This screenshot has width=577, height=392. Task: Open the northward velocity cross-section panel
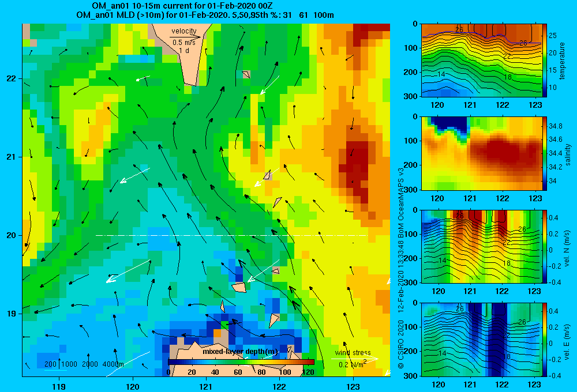[482, 246]
